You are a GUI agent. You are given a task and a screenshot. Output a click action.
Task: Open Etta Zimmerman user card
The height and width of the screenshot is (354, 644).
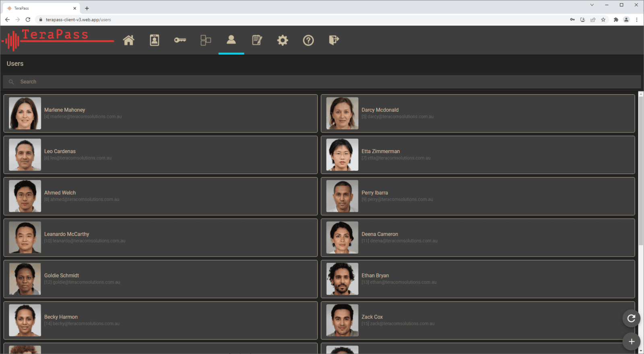[x=478, y=155]
